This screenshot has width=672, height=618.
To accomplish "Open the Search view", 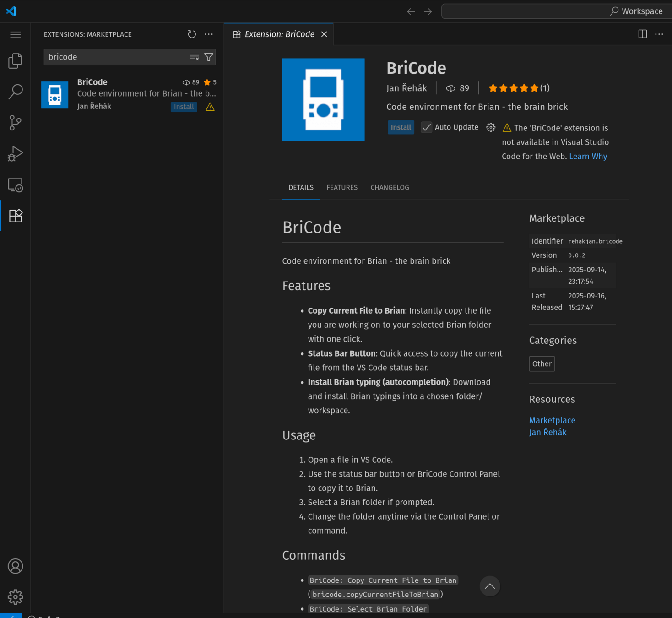I will [x=15, y=92].
